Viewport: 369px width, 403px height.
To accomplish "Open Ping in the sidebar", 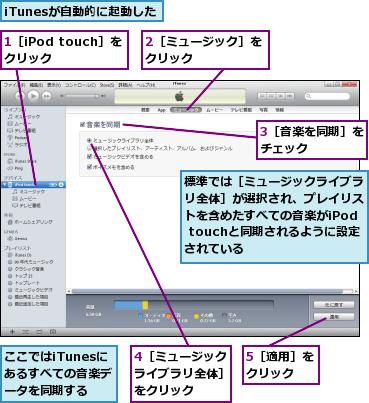I will tap(15, 168).
